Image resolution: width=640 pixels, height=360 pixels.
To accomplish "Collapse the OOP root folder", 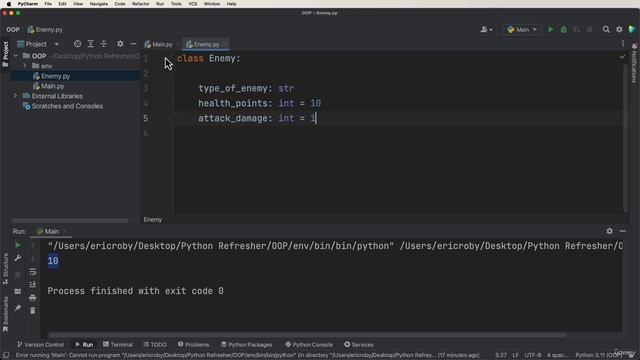I will point(16,56).
